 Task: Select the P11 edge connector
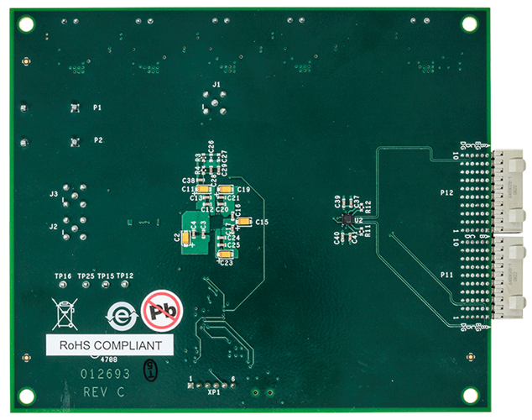[x=509, y=276]
